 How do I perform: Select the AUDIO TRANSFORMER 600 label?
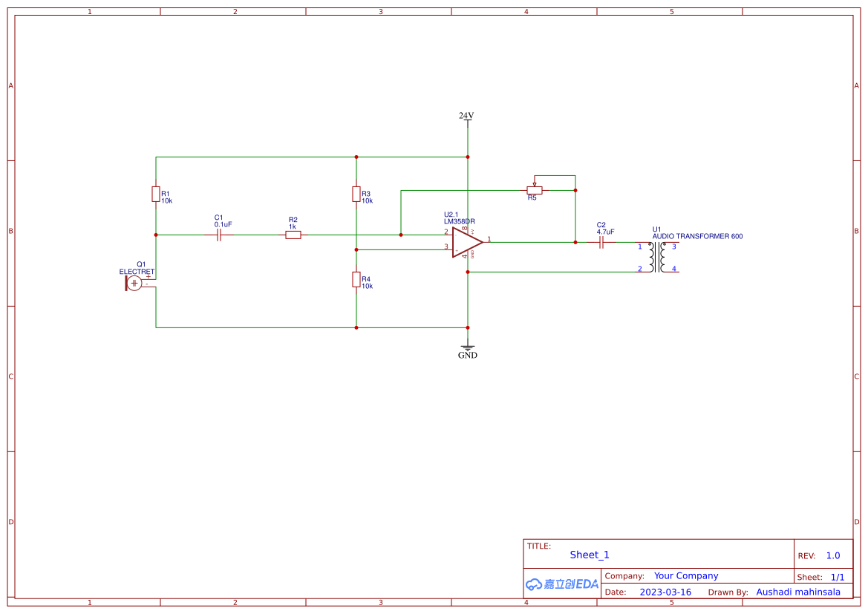696,236
